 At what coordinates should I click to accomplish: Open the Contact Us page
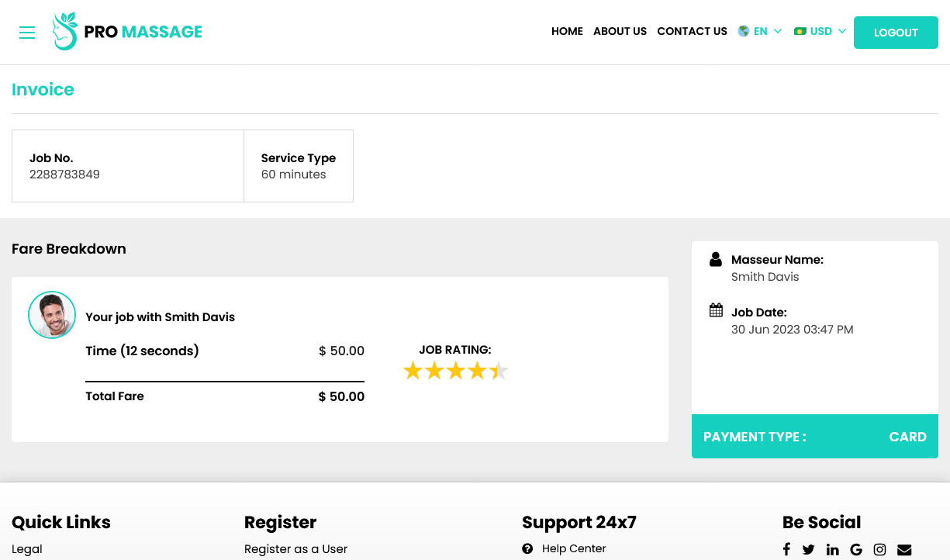[692, 32]
